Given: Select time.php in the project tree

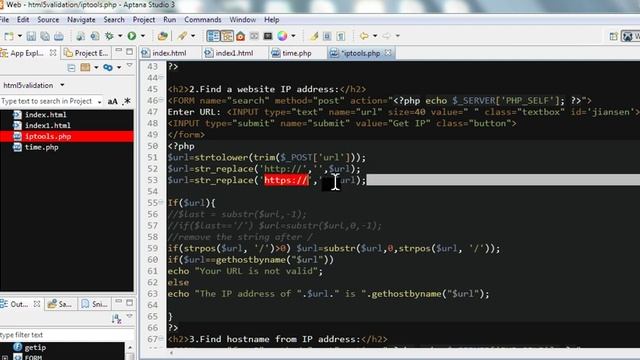Looking at the screenshot, I should point(42,147).
